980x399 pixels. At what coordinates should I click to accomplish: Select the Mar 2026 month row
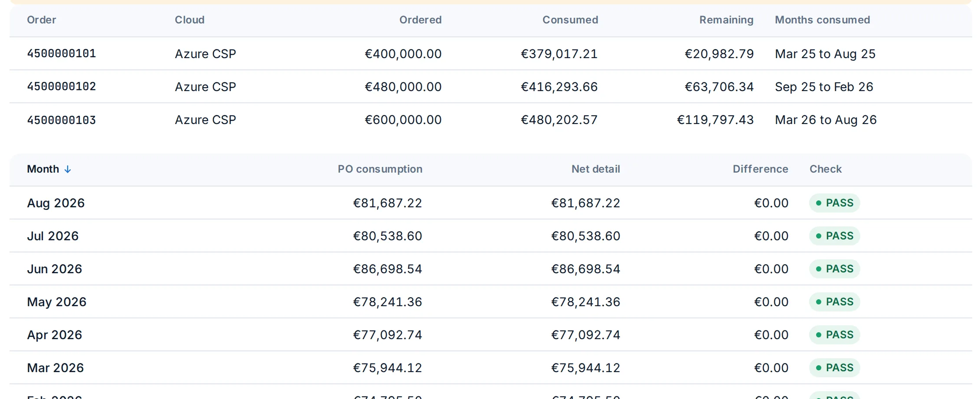(x=491, y=368)
